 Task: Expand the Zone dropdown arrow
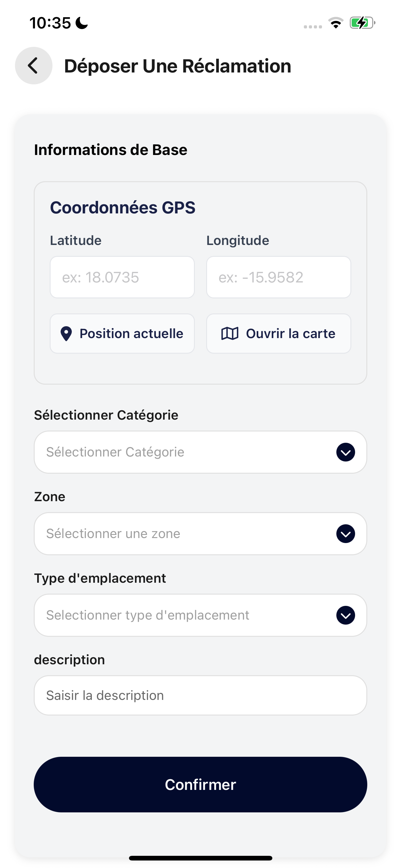345,534
